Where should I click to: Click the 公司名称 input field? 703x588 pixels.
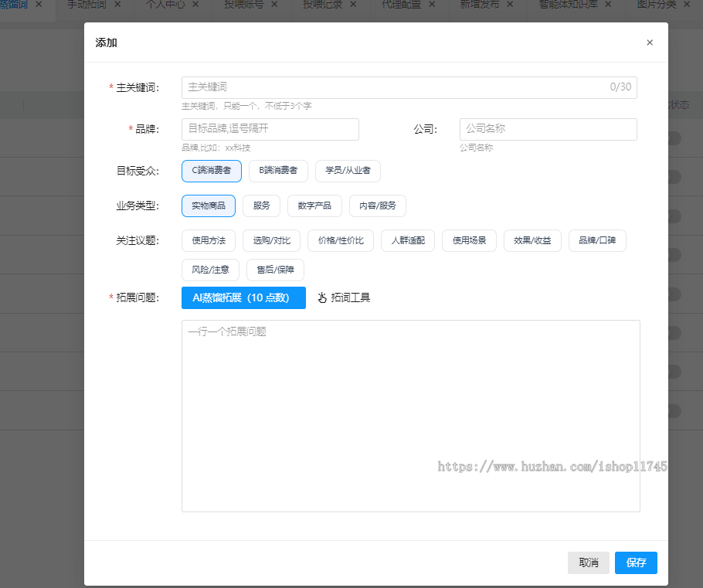pos(548,129)
